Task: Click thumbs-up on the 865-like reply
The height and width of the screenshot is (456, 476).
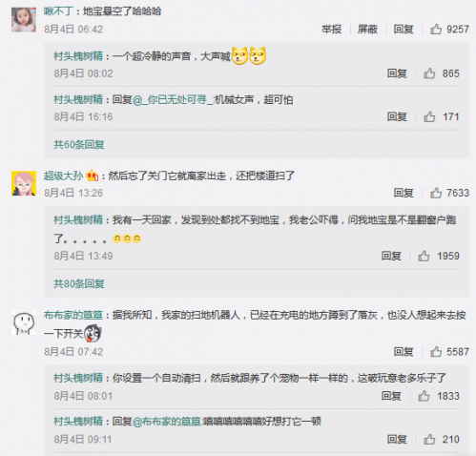Action: (429, 73)
